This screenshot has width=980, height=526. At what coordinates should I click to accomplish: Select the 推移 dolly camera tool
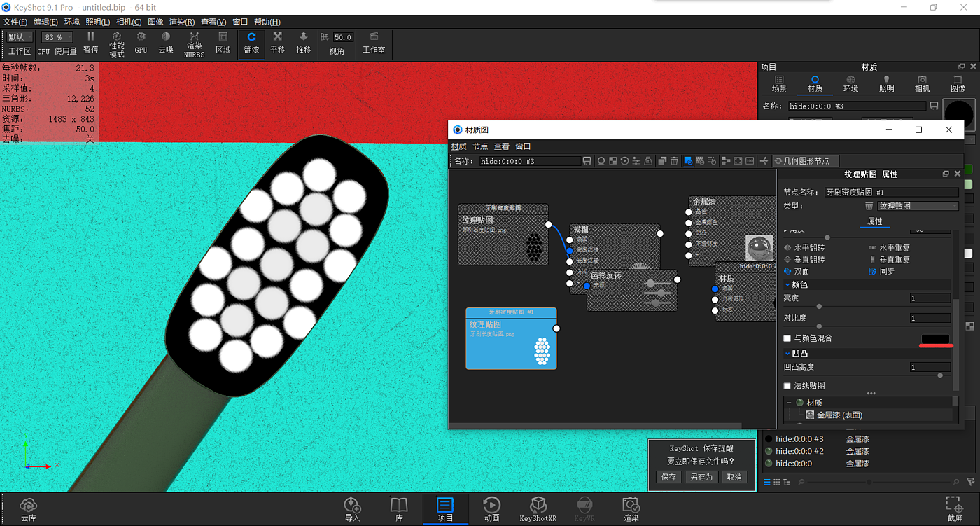(x=303, y=43)
